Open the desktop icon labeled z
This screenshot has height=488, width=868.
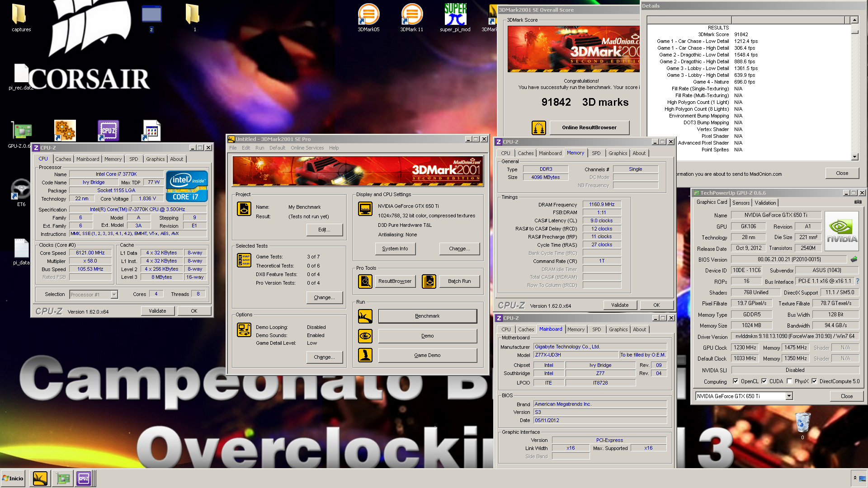[151, 17]
